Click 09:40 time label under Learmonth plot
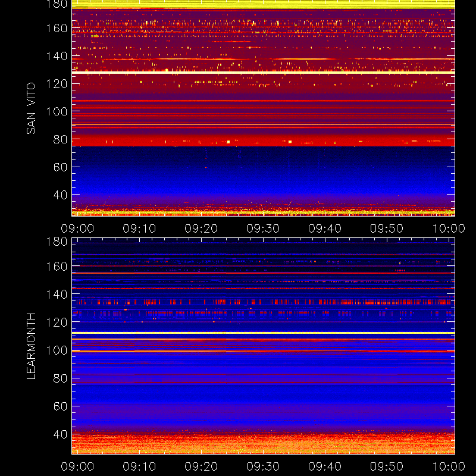 pos(325,466)
